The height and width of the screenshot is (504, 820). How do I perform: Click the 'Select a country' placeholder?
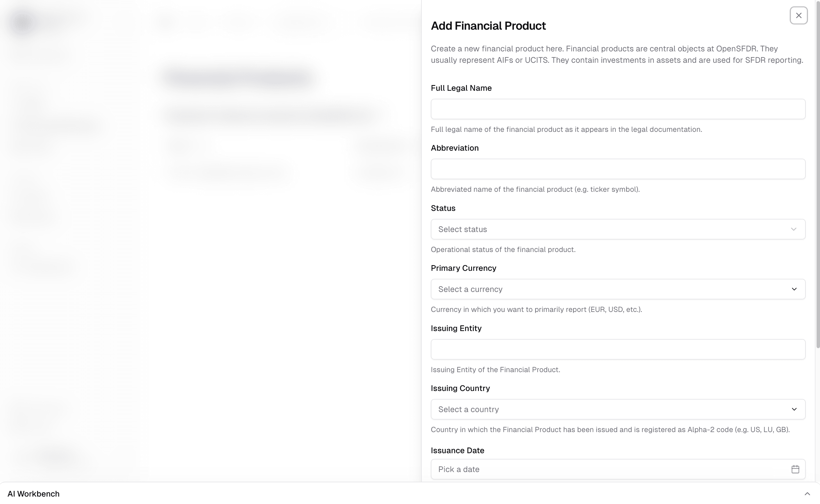[469, 409]
